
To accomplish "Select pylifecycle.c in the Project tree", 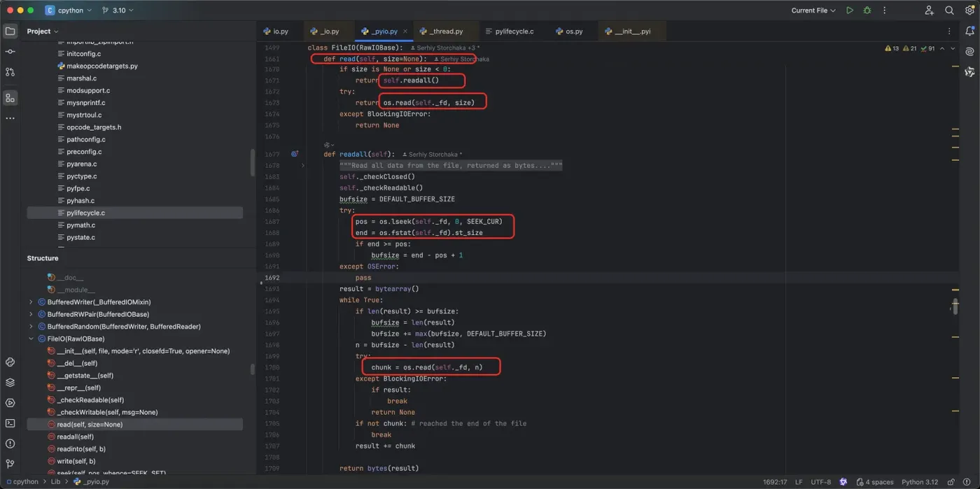I will [x=135, y=213].
